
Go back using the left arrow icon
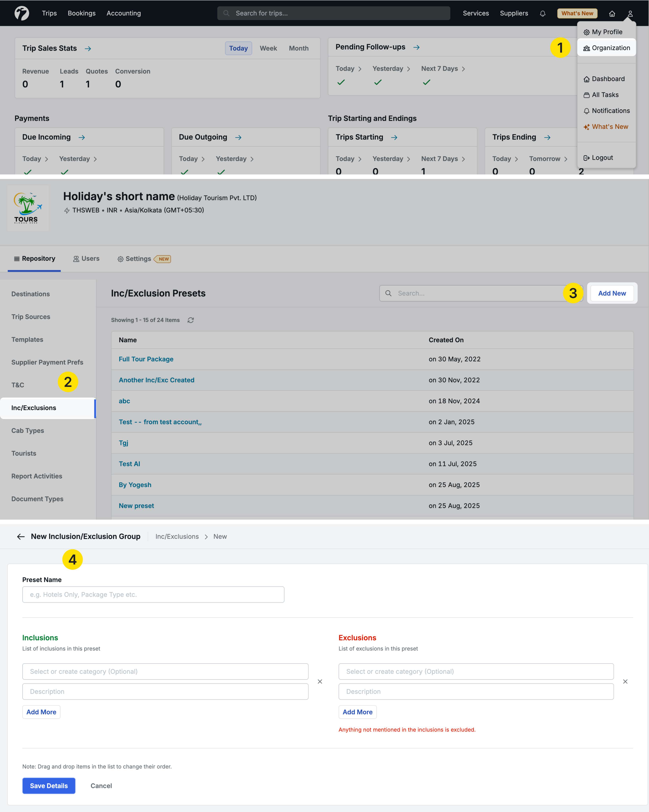coord(21,536)
